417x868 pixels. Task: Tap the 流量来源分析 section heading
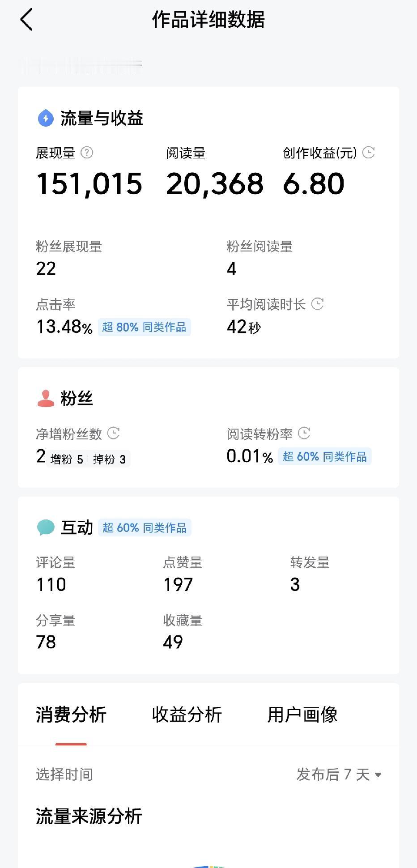click(89, 816)
